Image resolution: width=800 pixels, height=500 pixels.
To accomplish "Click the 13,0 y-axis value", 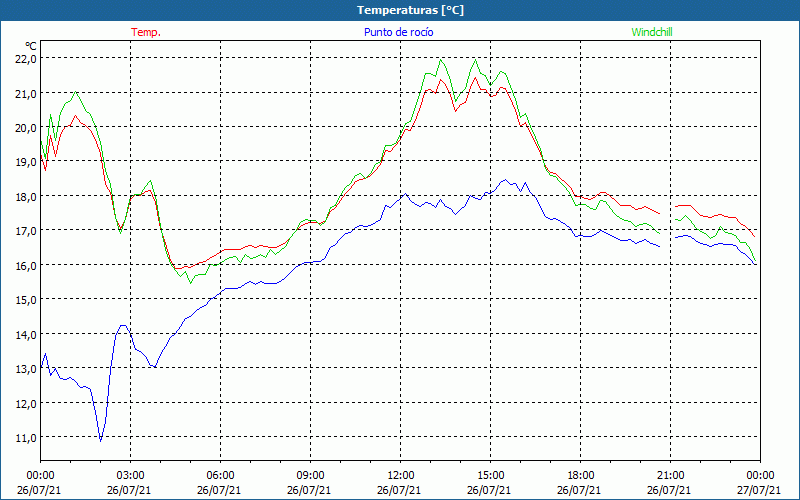I will tap(27, 368).
